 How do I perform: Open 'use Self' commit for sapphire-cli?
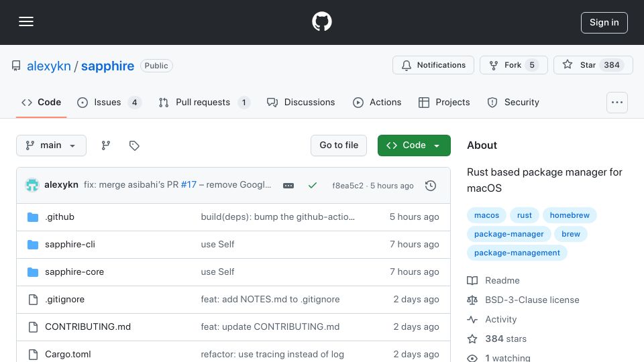click(x=217, y=244)
